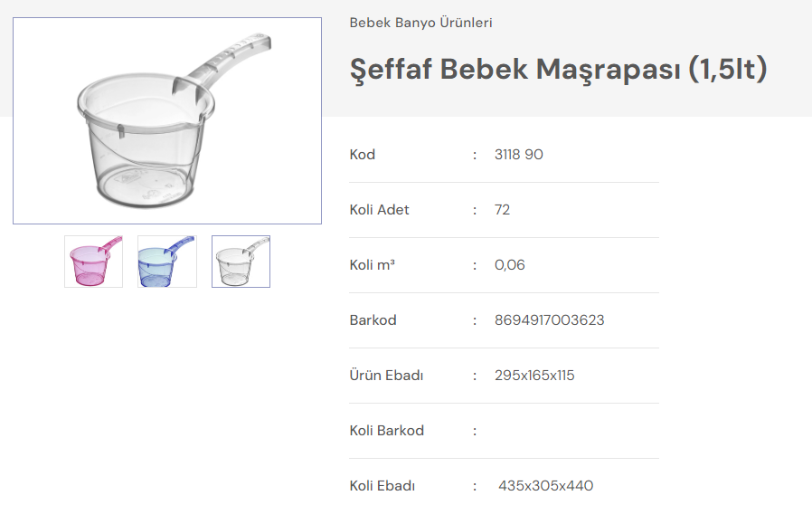This screenshot has height=524, width=812.
Task: Click the Koli Adet field label
Action: click(380, 210)
